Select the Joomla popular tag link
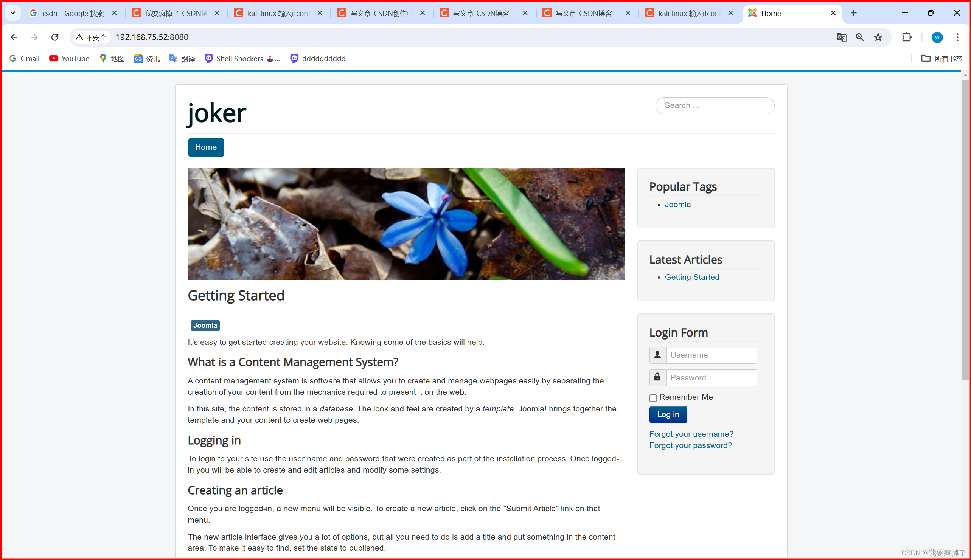The width and height of the screenshot is (971, 560). coord(677,204)
